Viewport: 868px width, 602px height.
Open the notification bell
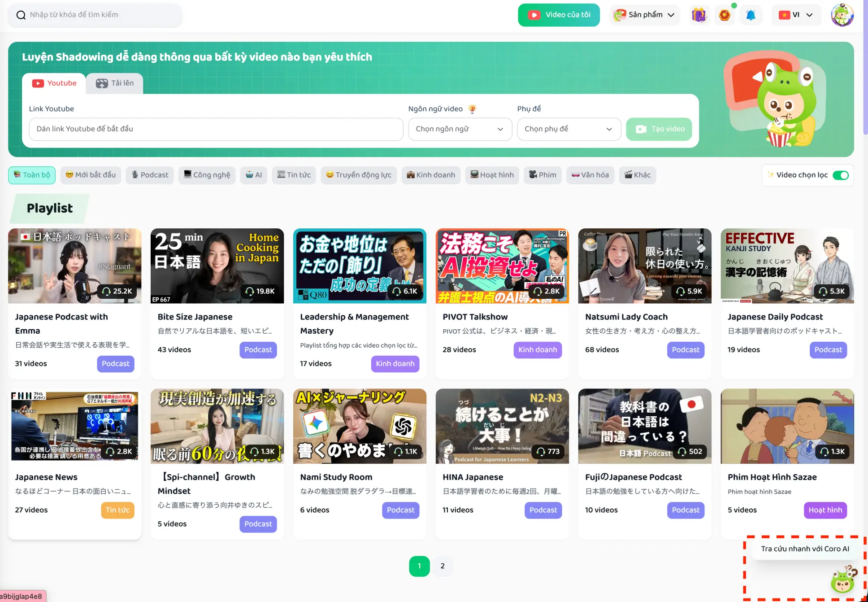[x=751, y=15]
